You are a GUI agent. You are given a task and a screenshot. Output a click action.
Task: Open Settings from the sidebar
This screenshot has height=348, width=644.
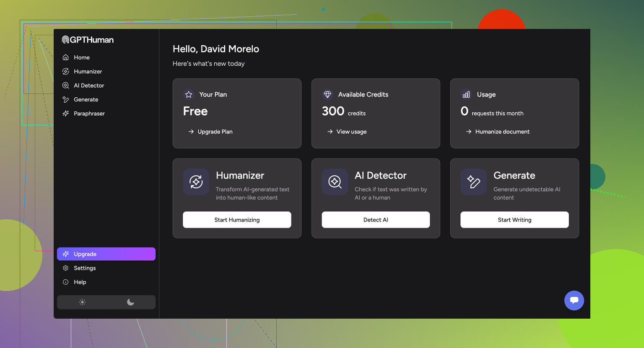click(84, 268)
